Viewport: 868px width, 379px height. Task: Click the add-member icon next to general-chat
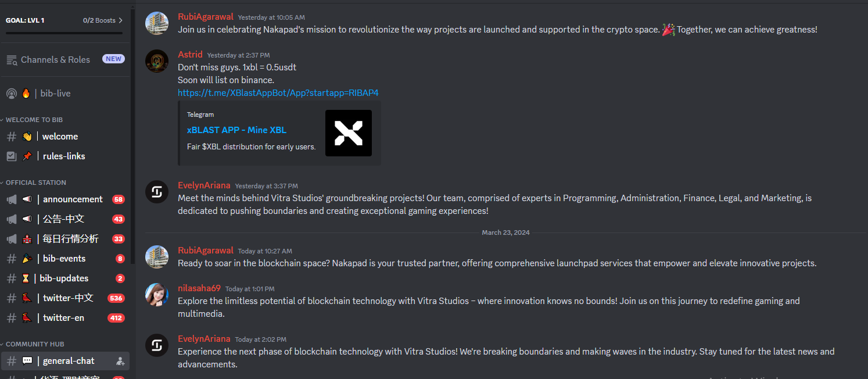(120, 361)
